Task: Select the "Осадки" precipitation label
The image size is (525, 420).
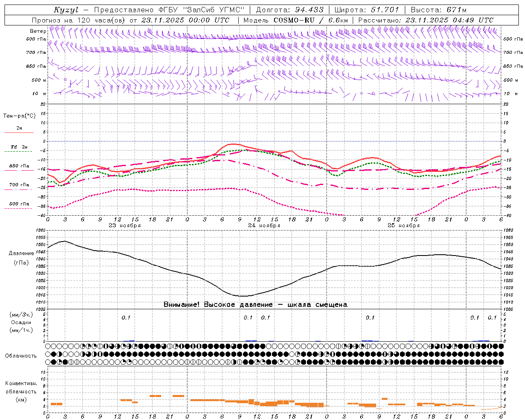Action: tap(21, 322)
